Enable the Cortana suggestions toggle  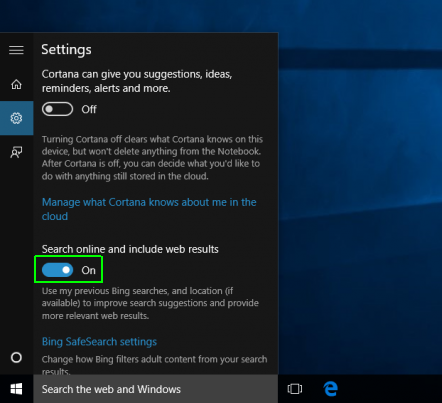tap(57, 109)
